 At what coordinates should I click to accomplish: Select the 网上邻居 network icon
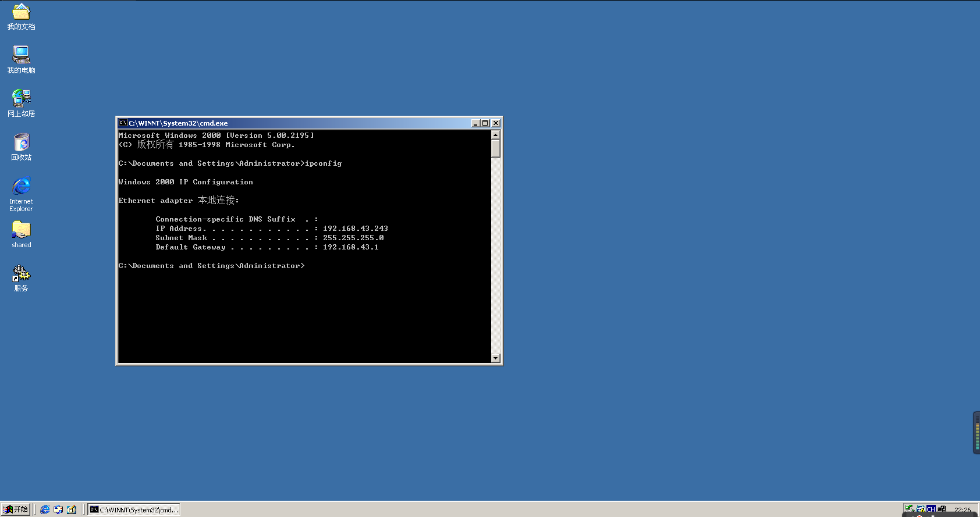click(21, 104)
